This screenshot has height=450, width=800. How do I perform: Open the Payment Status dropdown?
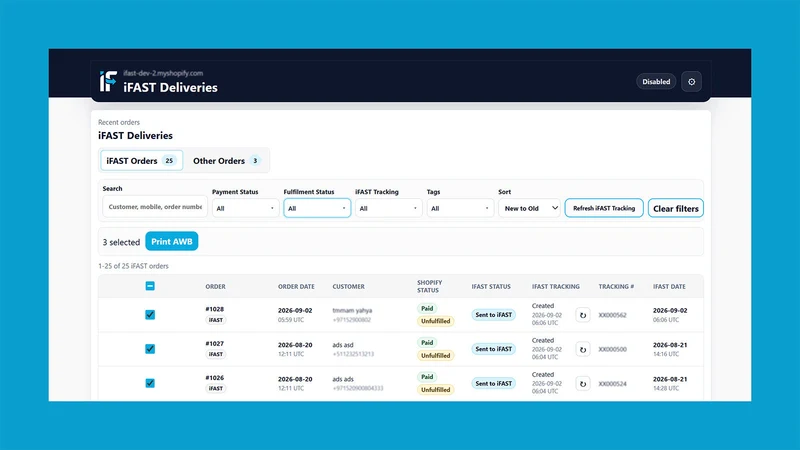point(245,208)
